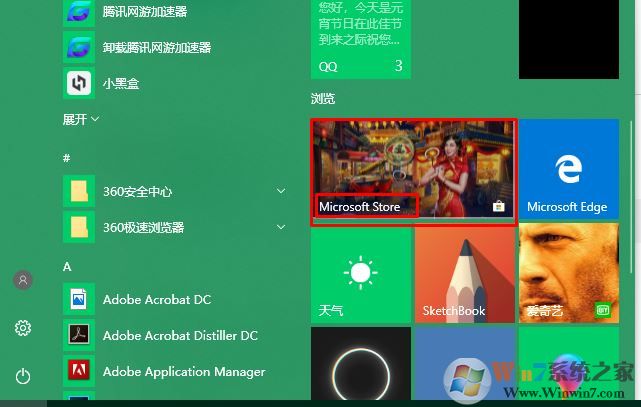Click the Adobe Acrobat DC label
Image resolution: width=641 pixels, height=407 pixels.
157,300
